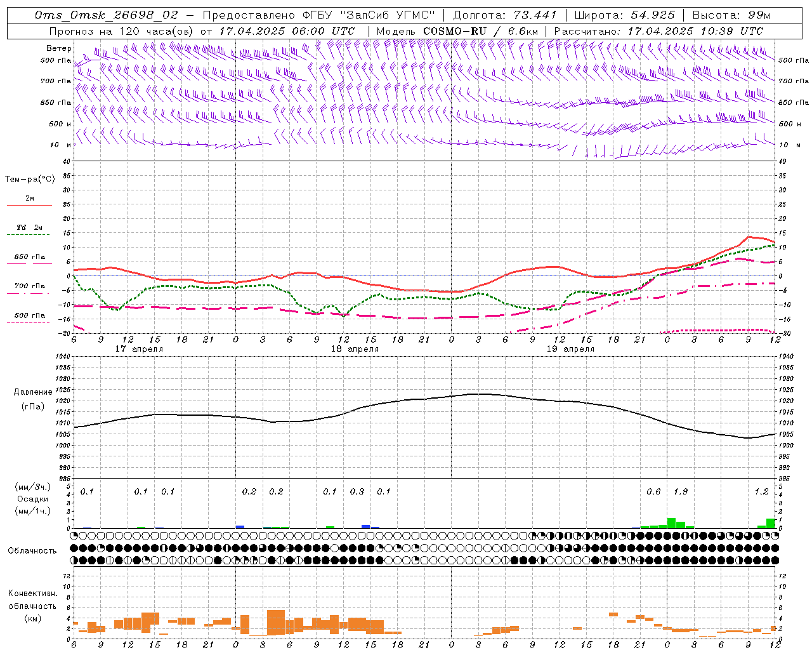Click the (мм/1ч.) precipitation unit label

pyautogui.click(x=33, y=511)
